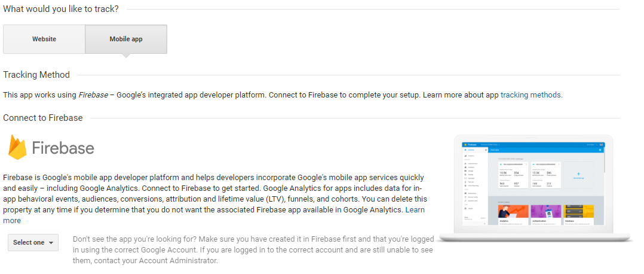Click the Connect to Firebase heading
644x274 pixels.
[43, 118]
